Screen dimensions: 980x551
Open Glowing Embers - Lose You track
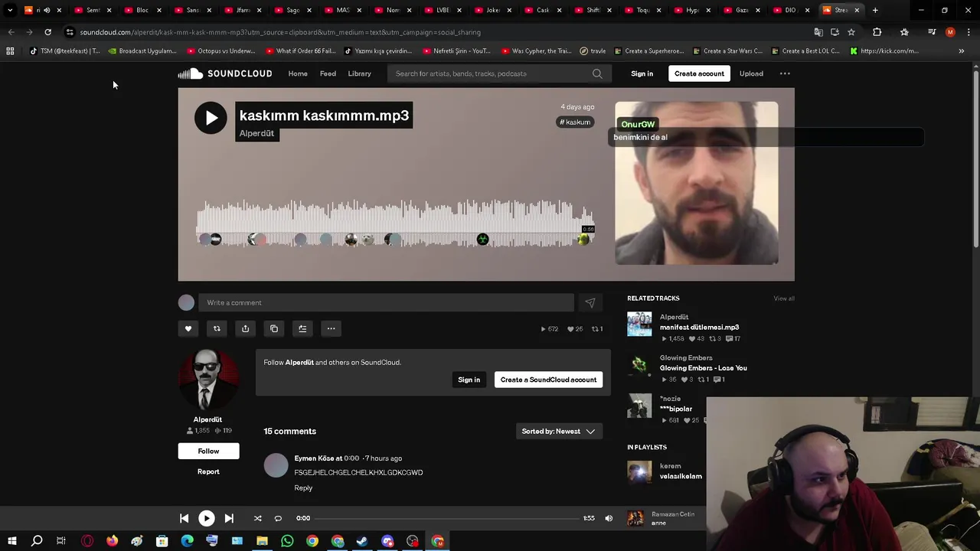(703, 368)
